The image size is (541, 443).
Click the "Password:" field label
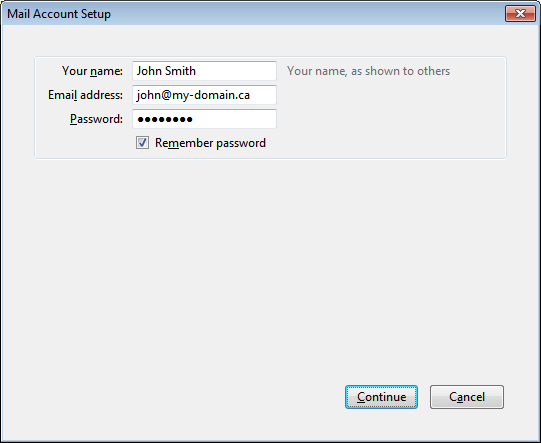(x=96, y=119)
